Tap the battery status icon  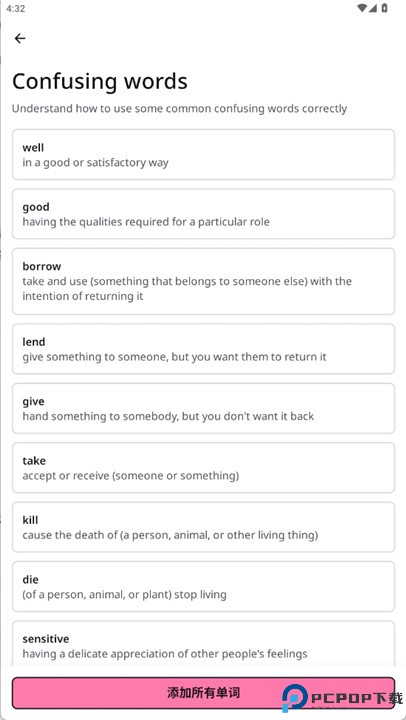(x=384, y=8)
